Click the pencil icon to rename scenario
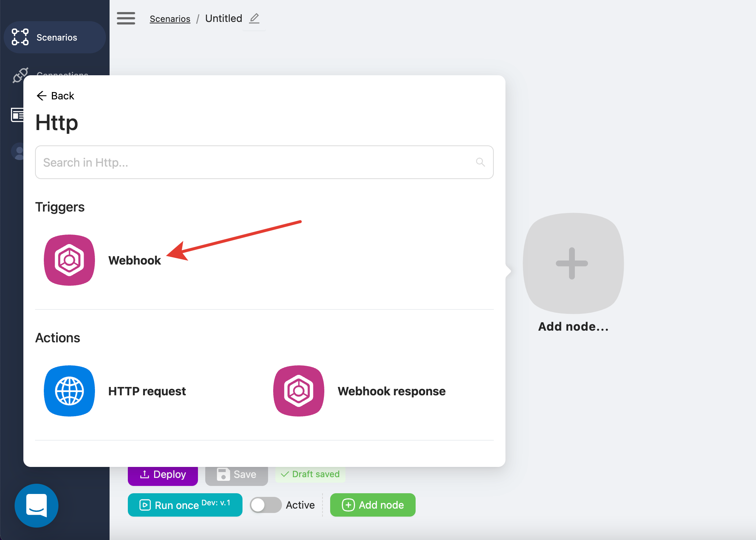The image size is (756, 540). point(254,18)
